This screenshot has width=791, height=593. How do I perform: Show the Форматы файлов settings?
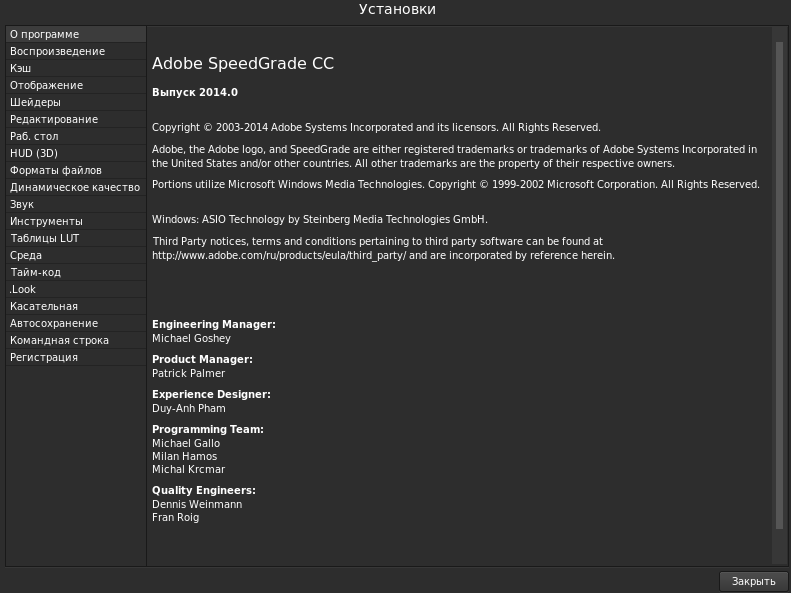click(55, 170)
